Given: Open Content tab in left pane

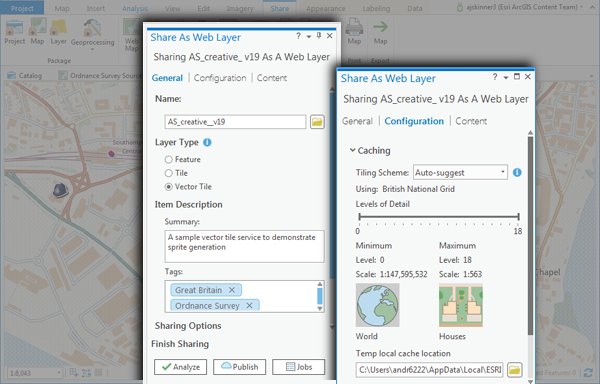Looking at the screenshot, I should click(272, 78).
